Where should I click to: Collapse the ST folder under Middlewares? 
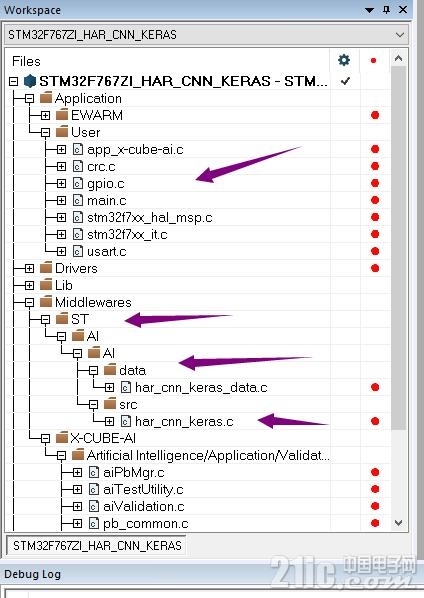[45, 319]
